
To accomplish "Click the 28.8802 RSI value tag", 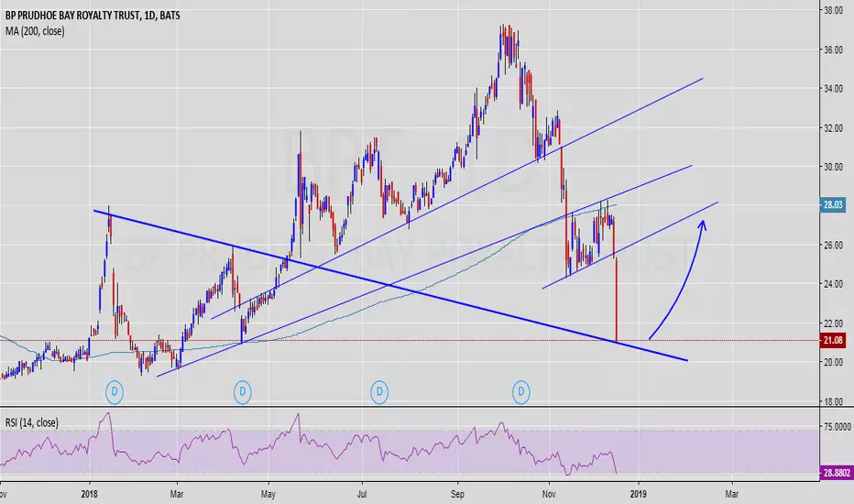I will pyautogui.click(x=836, y=473).
